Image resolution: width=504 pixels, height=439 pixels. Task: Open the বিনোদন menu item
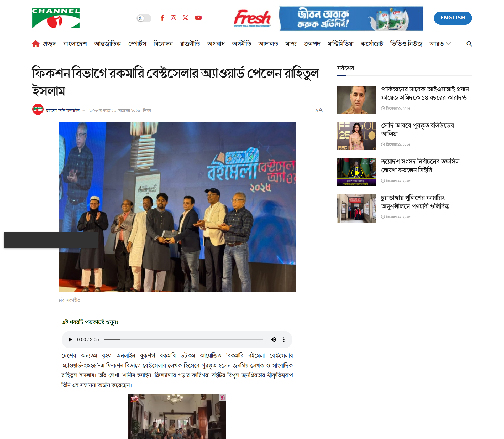[163, 44]
